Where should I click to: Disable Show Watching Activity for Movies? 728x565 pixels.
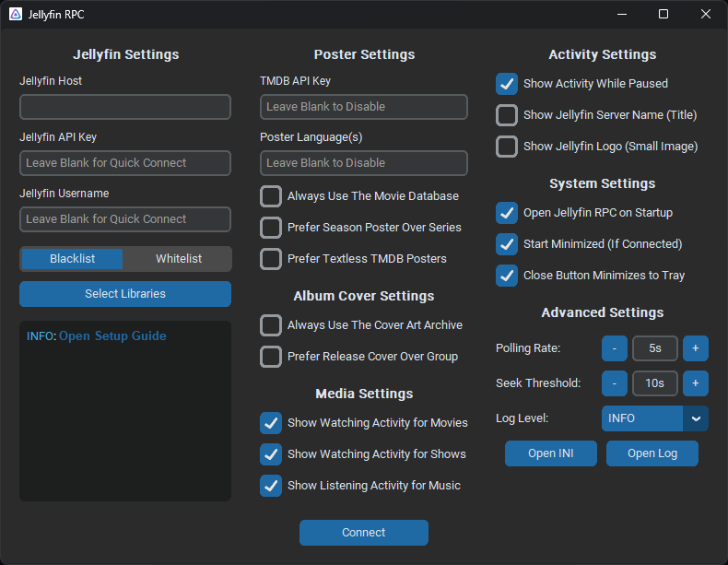[271, 423]
